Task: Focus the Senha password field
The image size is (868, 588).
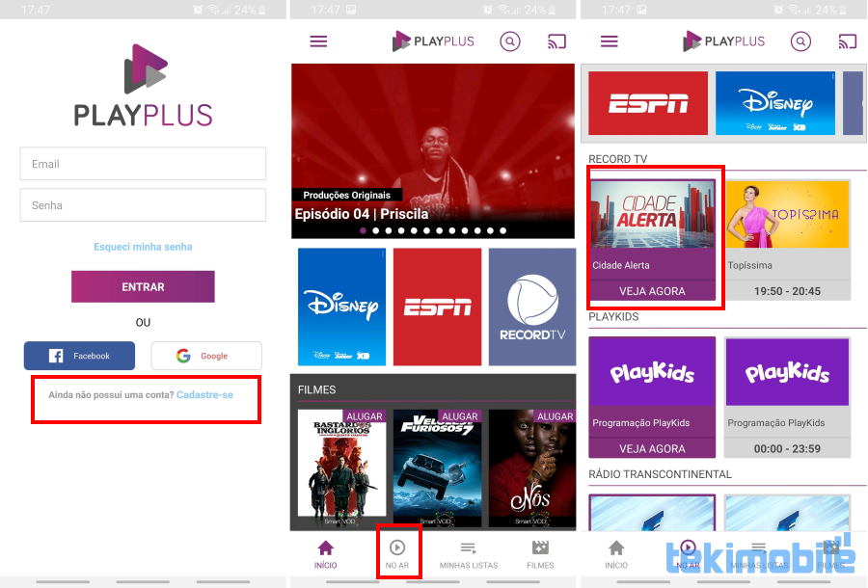Action: pos(143,205)
